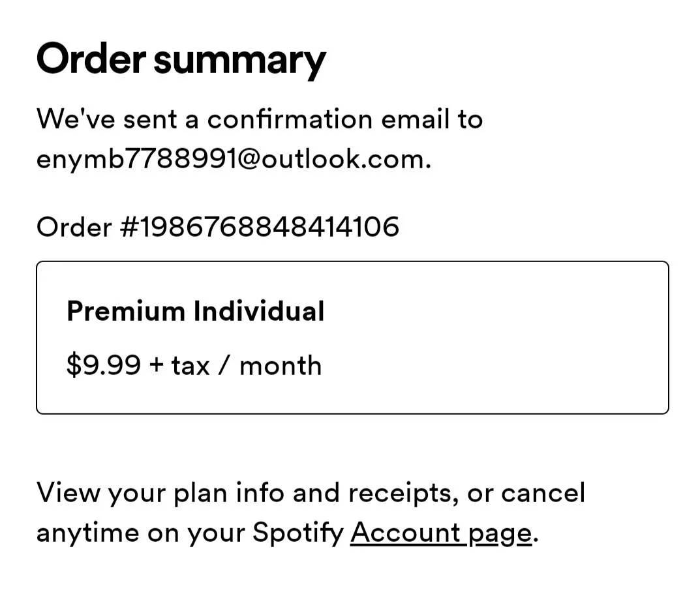Click the 'Order' label before the order number
Viewport: 700px width, 594px height.
(x=74, y=227)
